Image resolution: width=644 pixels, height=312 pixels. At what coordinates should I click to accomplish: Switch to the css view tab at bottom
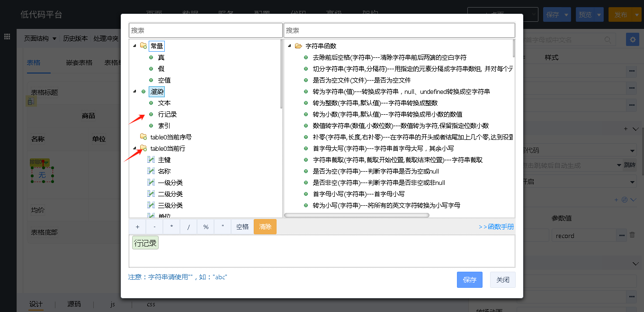tap(151, 304)
